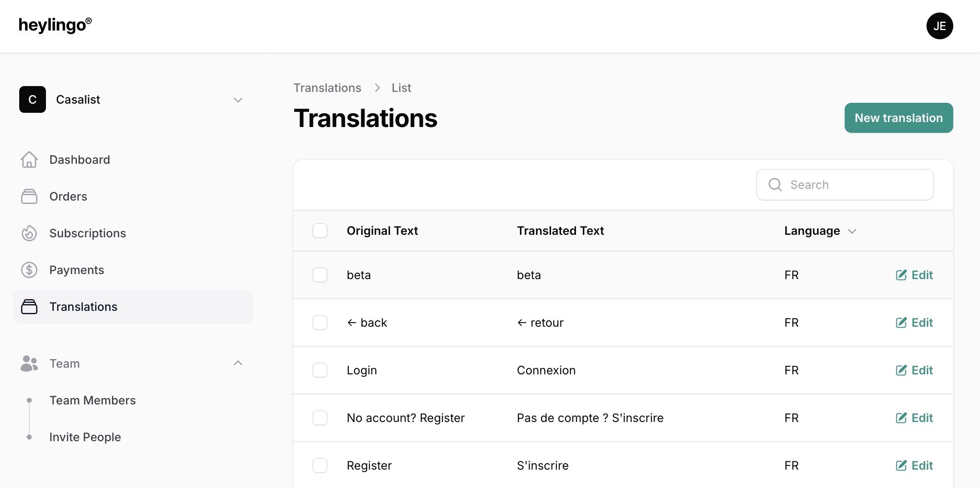The width and height of the screenshot is (980, 488).
Task: Select the Login row checkbox
Action: (x=320, y=370)
